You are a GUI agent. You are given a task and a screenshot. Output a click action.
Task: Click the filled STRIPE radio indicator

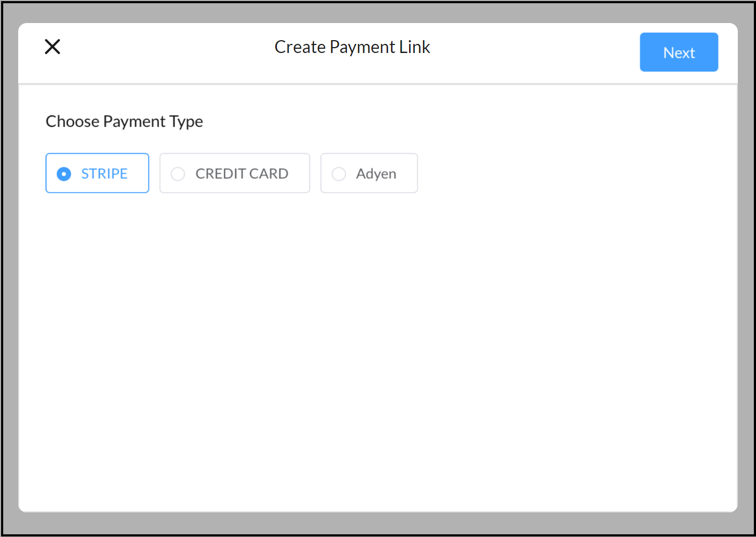[x=64, y=173]
